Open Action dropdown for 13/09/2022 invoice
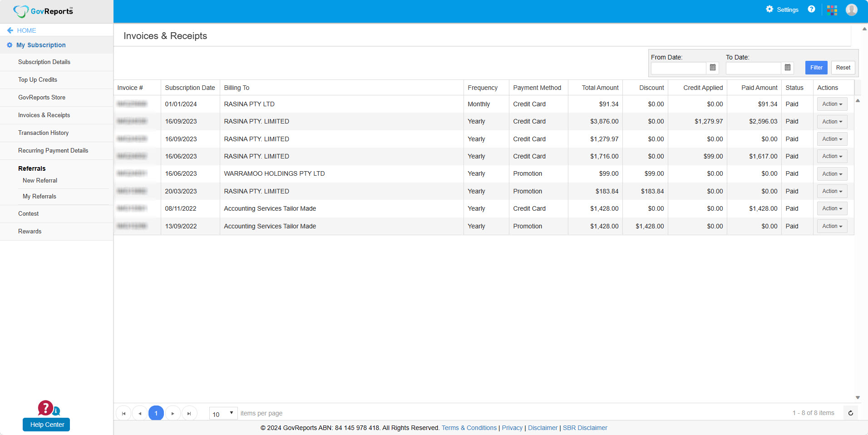868x435 pixels. [832, 226]
